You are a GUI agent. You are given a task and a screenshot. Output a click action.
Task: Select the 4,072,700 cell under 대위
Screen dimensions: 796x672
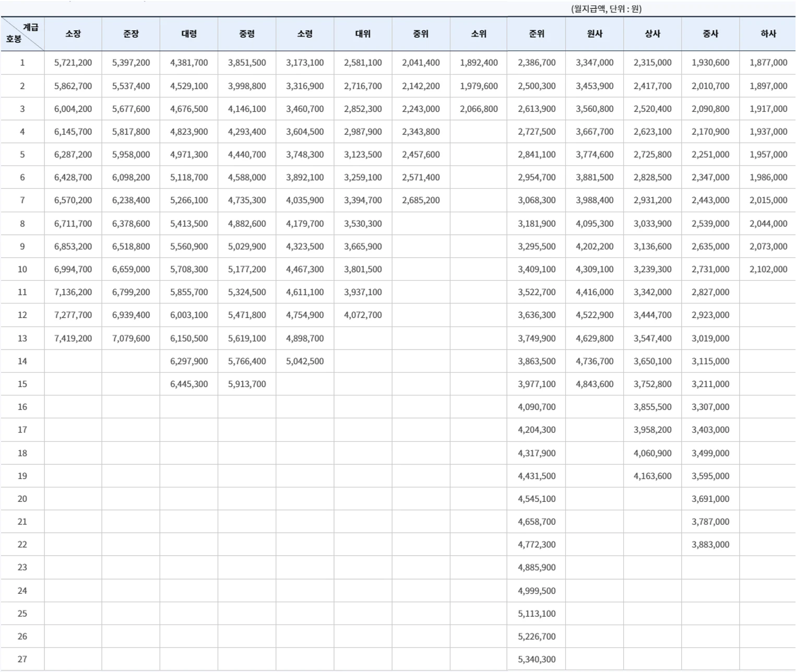(x=363, y=315)
